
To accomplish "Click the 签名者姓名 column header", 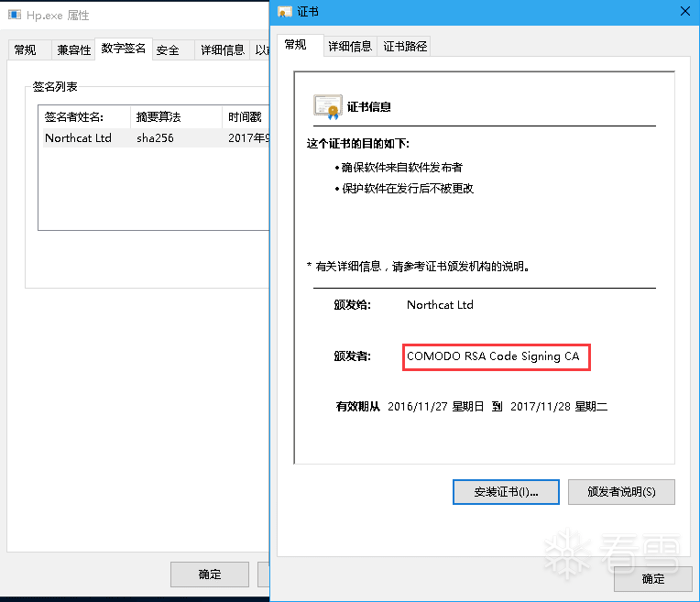I will click(85, 117).
